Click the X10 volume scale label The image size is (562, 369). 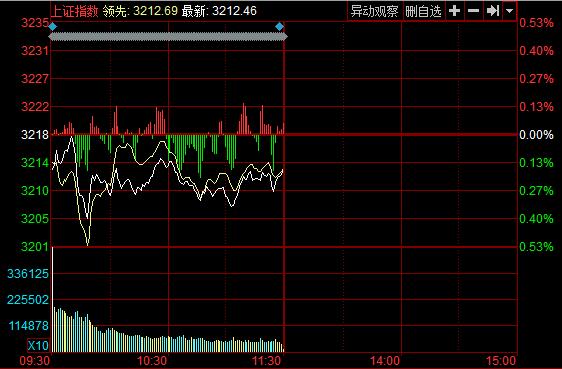[x=38, y=346]
